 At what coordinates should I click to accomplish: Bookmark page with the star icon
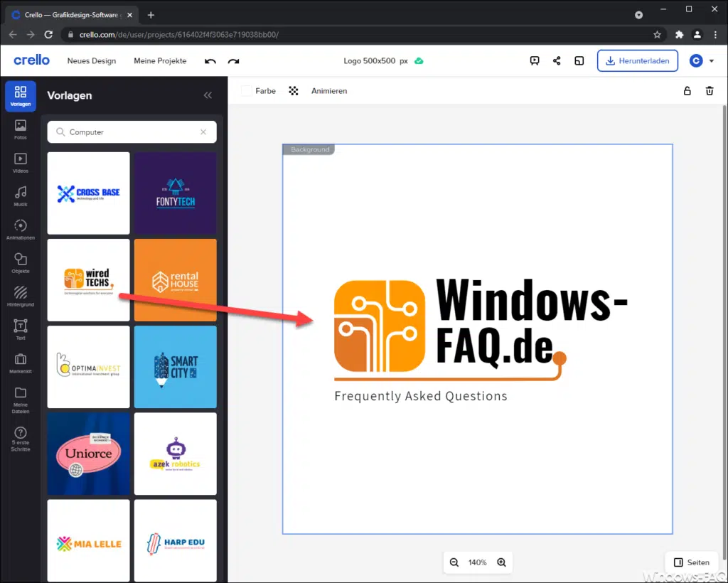[657, 34]
